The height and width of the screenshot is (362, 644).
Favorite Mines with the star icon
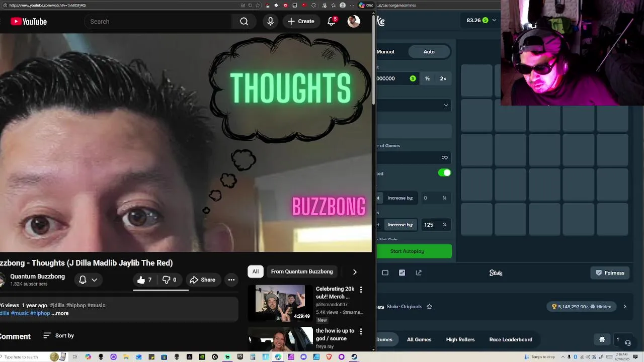click(x=430, y=306)
